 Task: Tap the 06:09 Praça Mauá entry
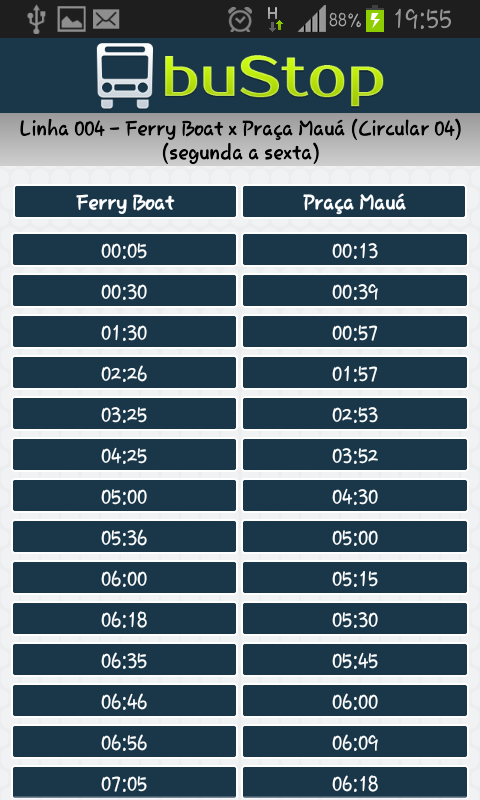[355, 741]
